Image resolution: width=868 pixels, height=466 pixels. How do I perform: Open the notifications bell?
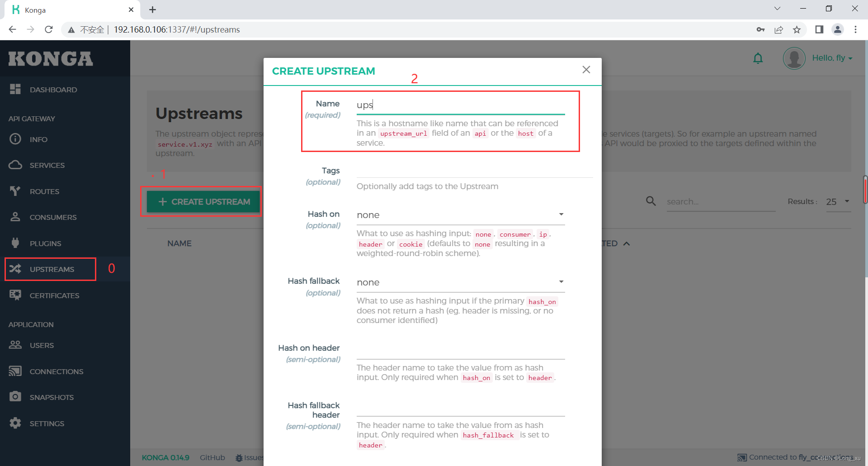[758, 58]
